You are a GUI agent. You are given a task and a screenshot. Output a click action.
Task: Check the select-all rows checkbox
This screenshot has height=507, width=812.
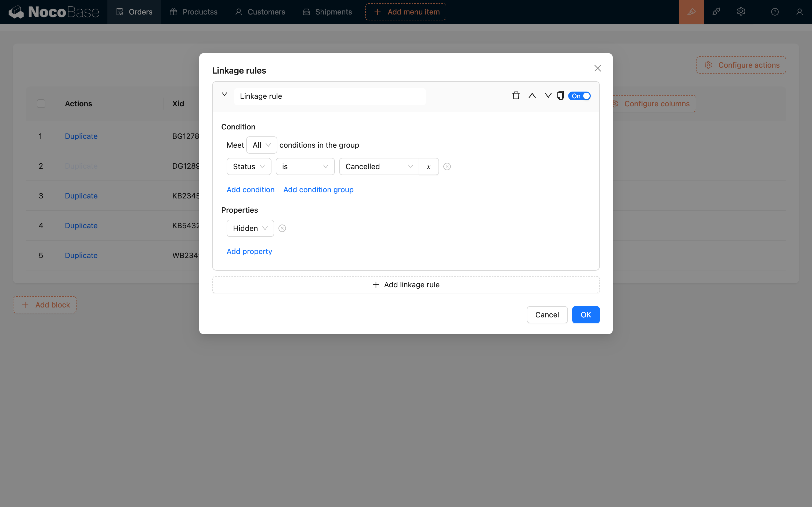coord(41,104)
